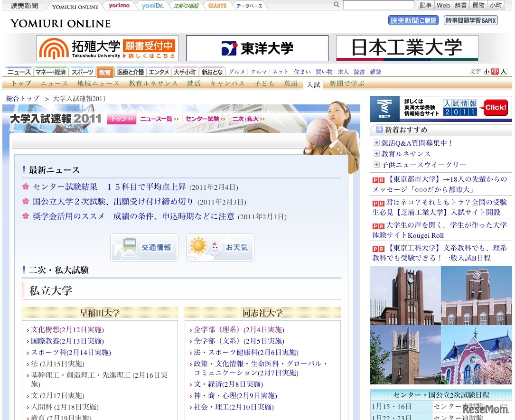The height and width of the screenshot is (420, 515).
Task: Click the 総合トップ breadcrumb link
Action: click(23, 99)
